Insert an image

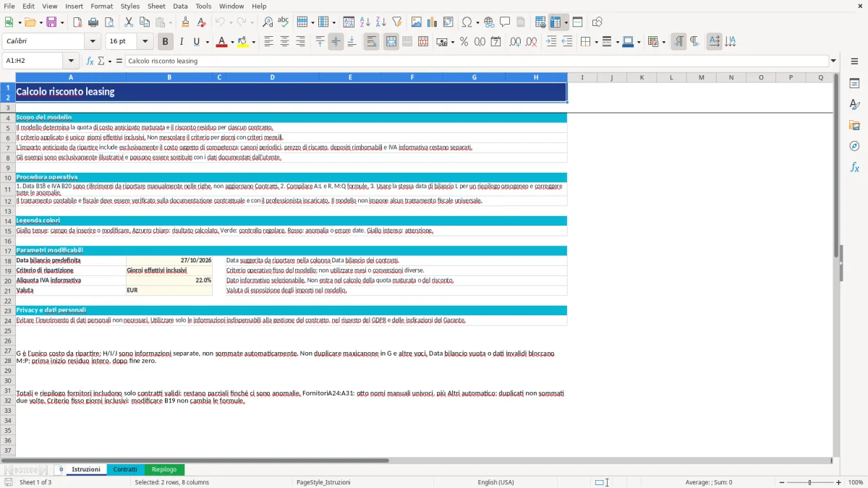pos(417,22)
